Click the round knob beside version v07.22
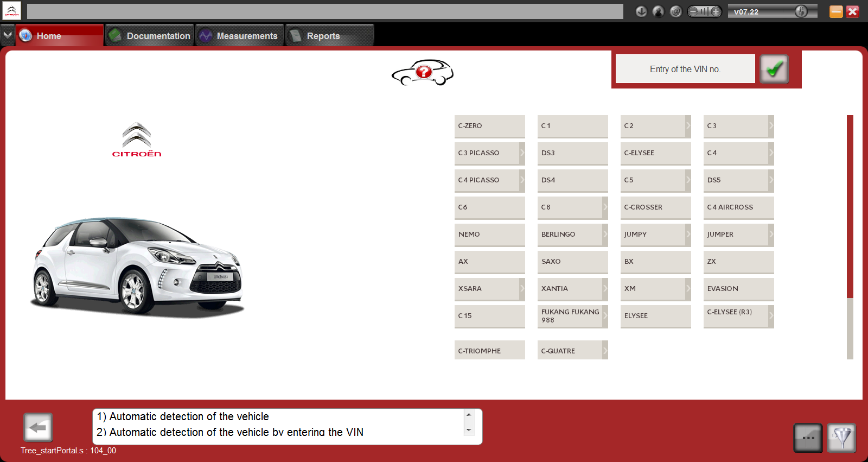 click(x=801, y=11)
